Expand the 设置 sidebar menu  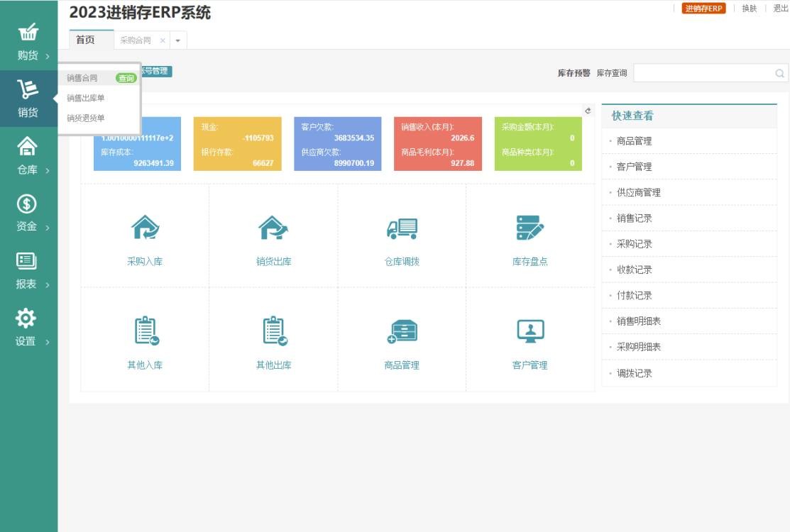(x=28, y=328)
